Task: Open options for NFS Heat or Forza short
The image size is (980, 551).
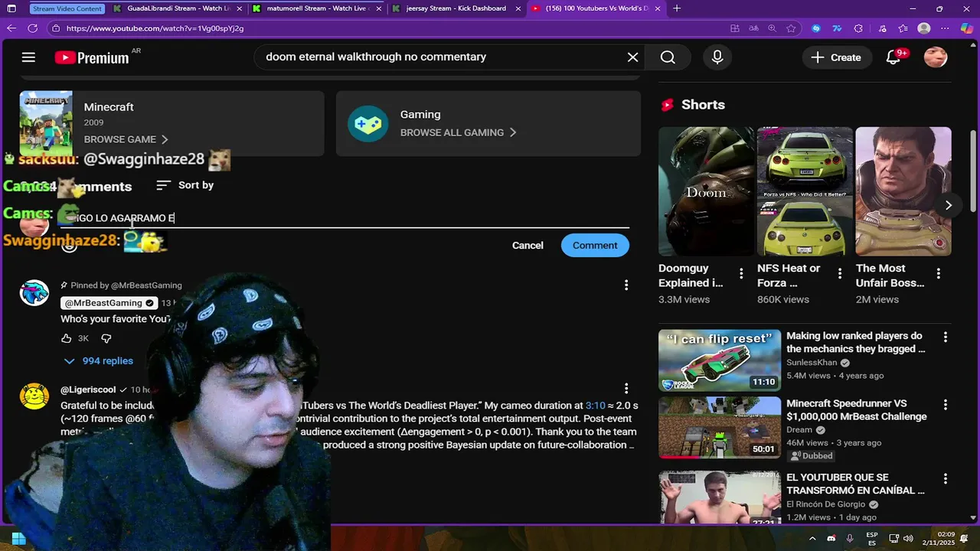Action: click(x=840, y=273)
